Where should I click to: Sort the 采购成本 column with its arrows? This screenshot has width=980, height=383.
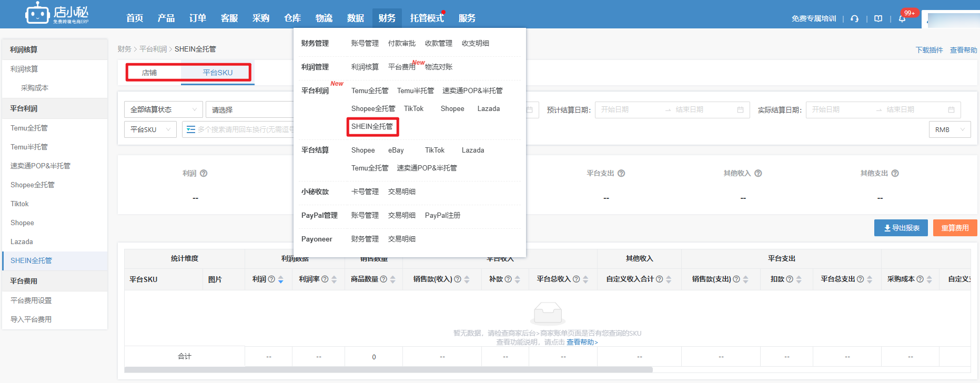[930, 279]
